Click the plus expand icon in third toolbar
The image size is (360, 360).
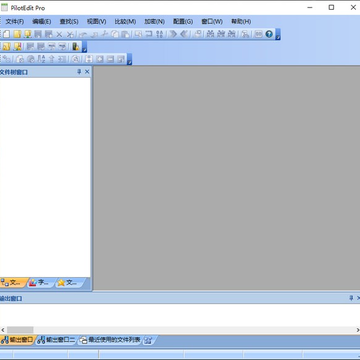[100, 59]
